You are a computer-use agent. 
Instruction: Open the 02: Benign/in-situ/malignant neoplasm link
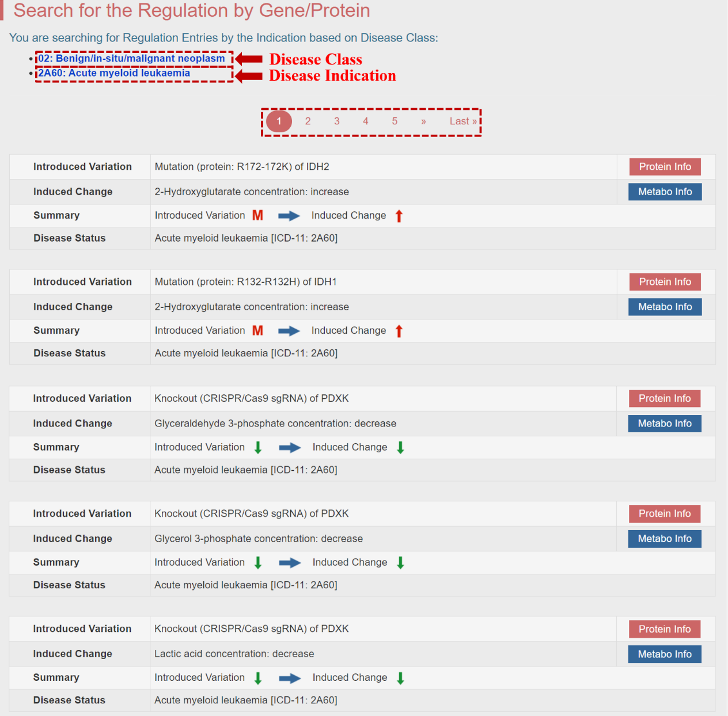tap(131, 59)
